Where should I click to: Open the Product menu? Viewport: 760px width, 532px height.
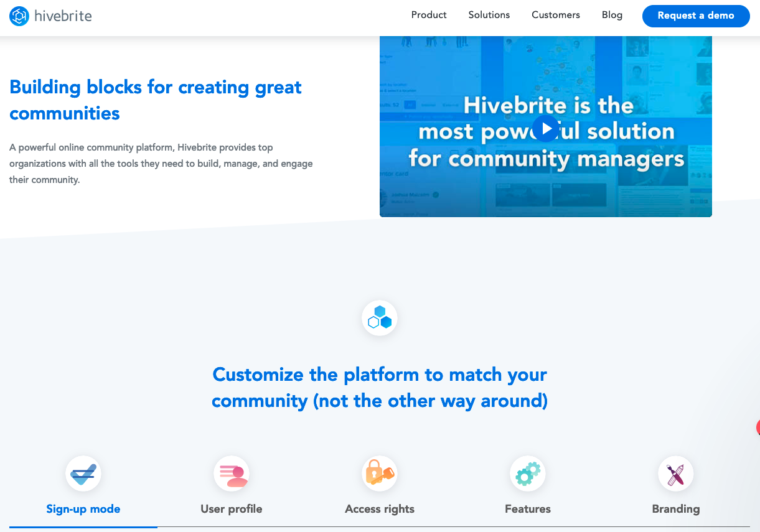(x=429, y=15)
